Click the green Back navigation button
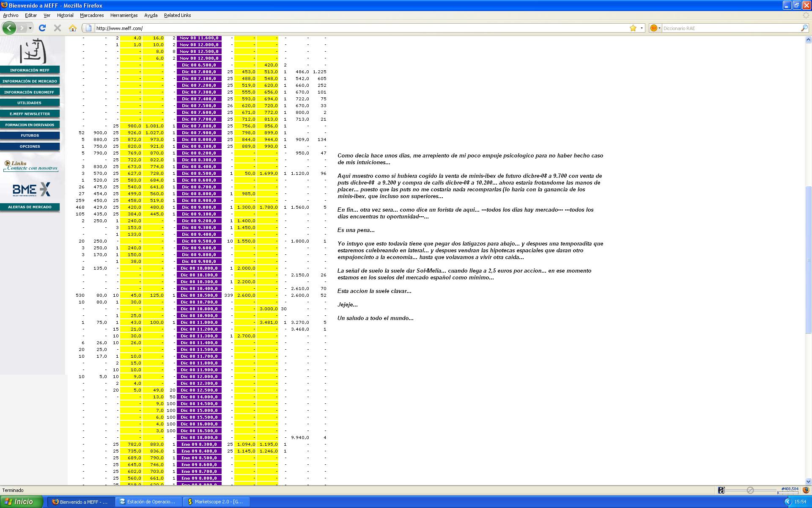This screenshot has height=508, width=812. [x=9, y=28]
